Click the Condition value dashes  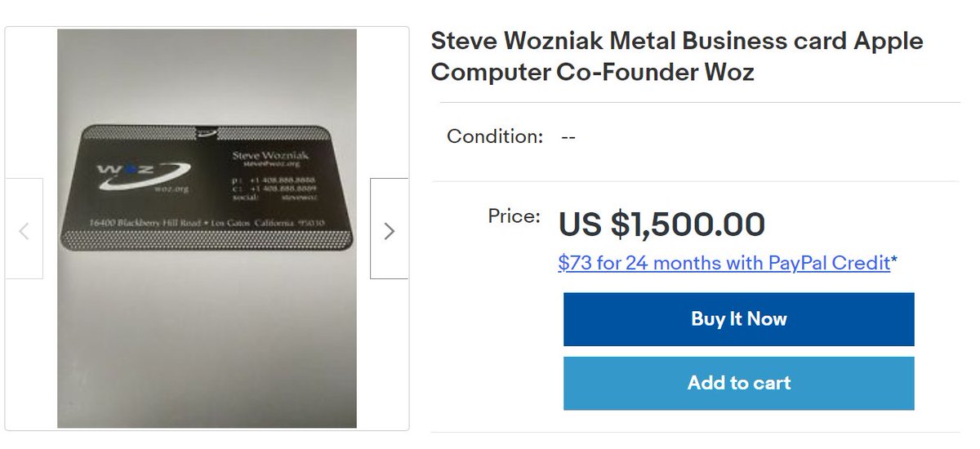point(568,136)
